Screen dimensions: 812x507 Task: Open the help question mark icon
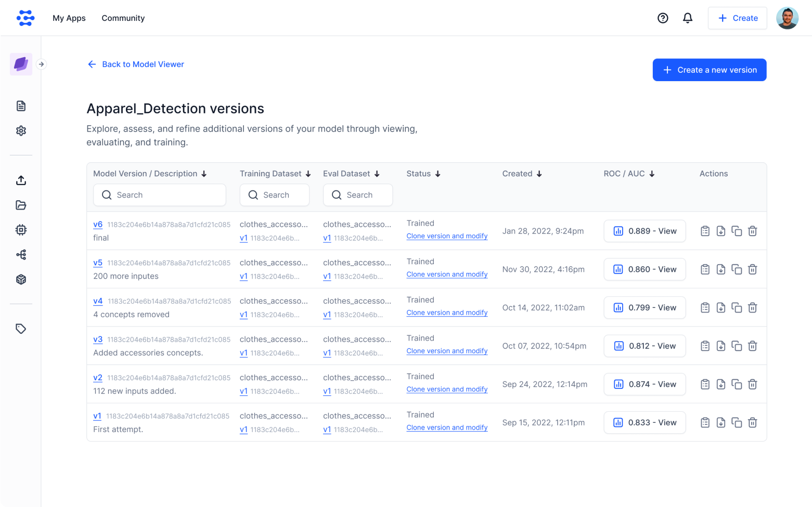tap(663, 18)
